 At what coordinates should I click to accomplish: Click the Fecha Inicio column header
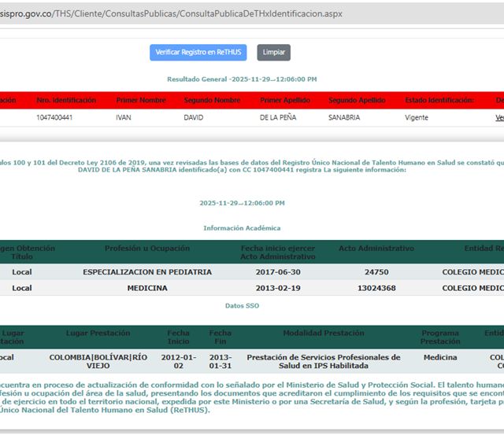(x=179, y=337)
